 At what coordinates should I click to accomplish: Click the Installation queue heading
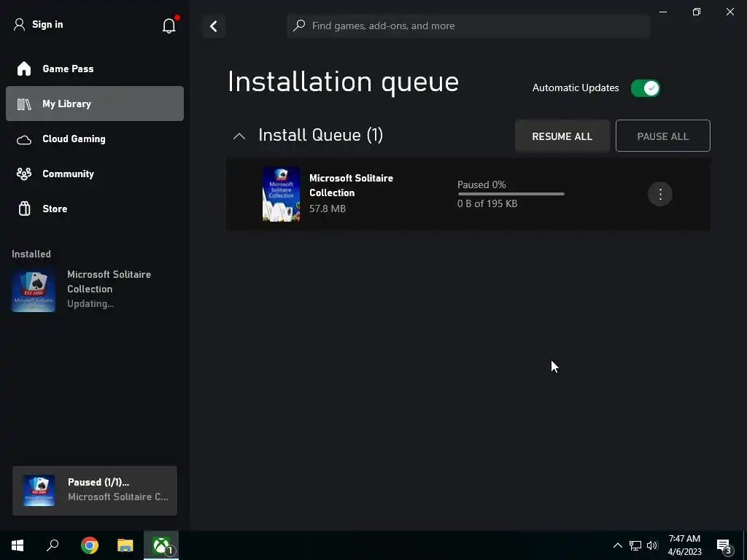tap(343, 82)
